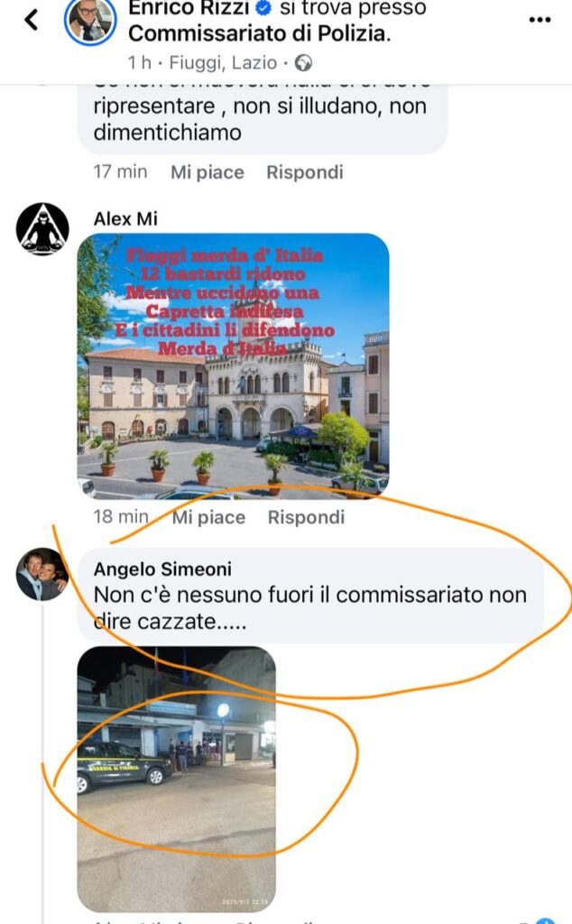Like the comment posted 17 min ago
This screenshot has height=924, width=572.
[x=208, y=172]
